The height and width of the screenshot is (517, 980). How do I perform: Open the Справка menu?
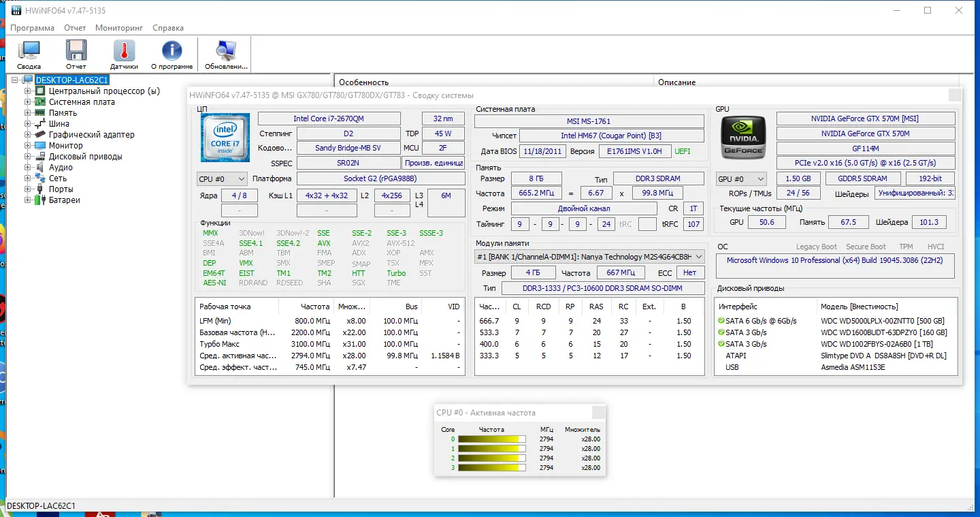tap(168, 28)
